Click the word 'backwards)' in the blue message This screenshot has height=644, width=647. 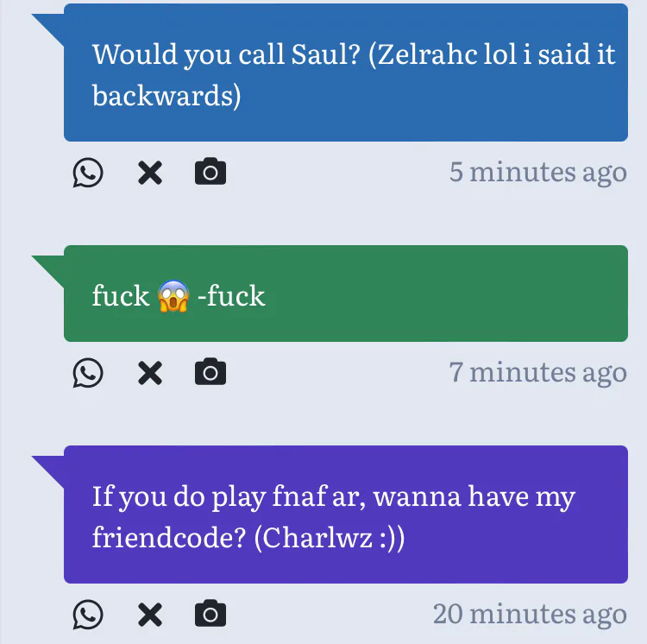click(166, 96)
